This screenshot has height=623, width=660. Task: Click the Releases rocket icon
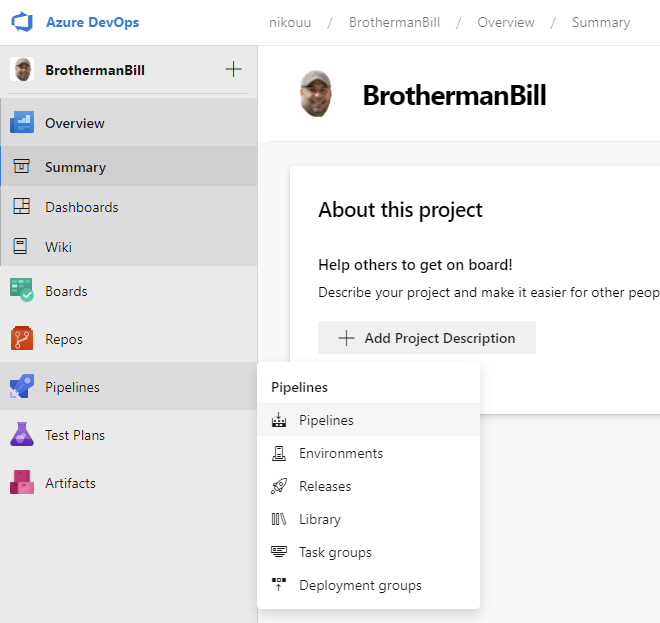[x=279, y=486]
